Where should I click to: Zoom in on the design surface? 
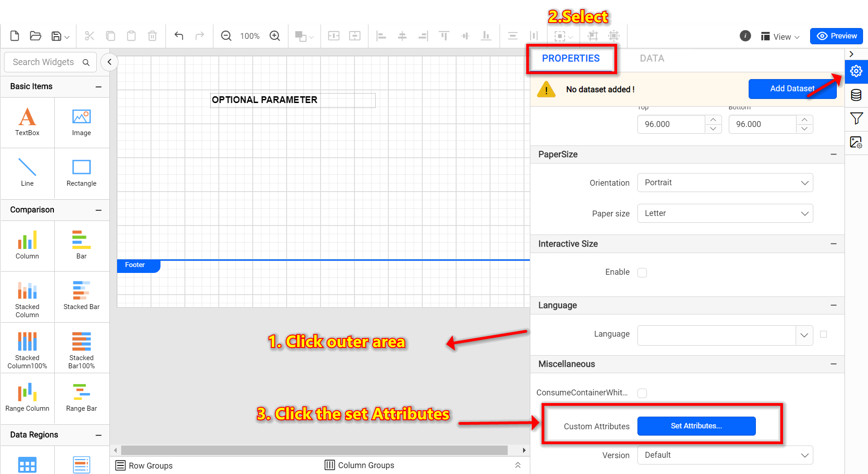[x=275, y=36]
